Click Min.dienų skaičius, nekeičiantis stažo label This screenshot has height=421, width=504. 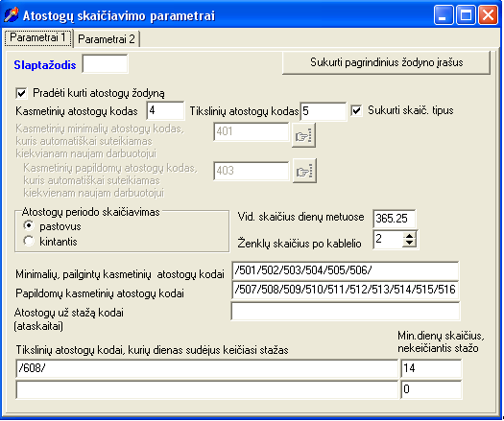[x=441, y=342]
